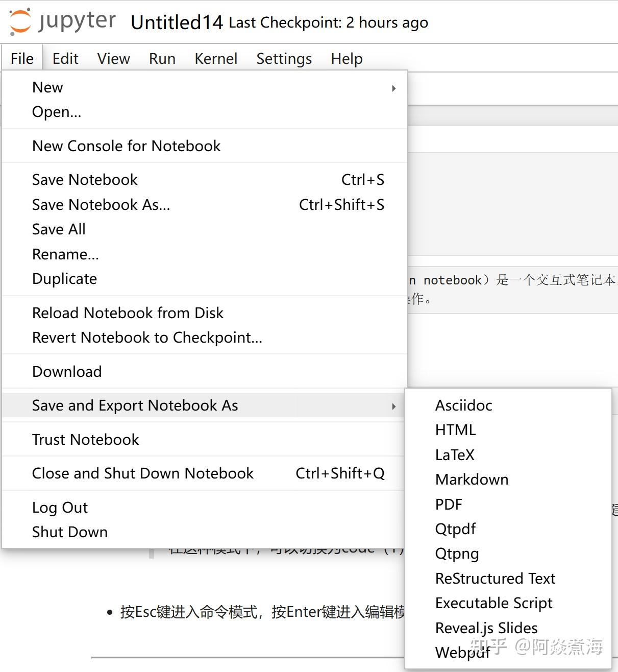Image resolution: width=618 pixels, height=672 pixels.
Task: Click Trust Notebook
Action: pos(85,439)
